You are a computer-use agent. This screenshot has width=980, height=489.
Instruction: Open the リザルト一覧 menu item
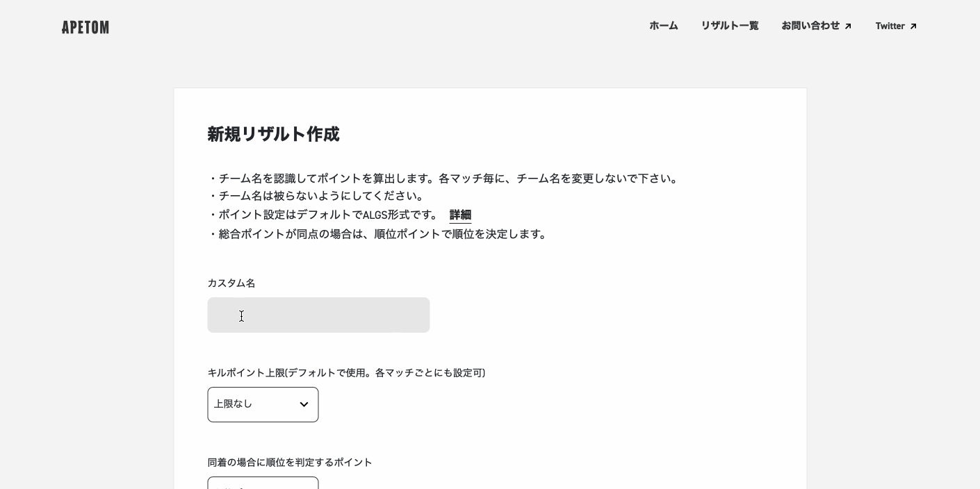click(729, 26)
